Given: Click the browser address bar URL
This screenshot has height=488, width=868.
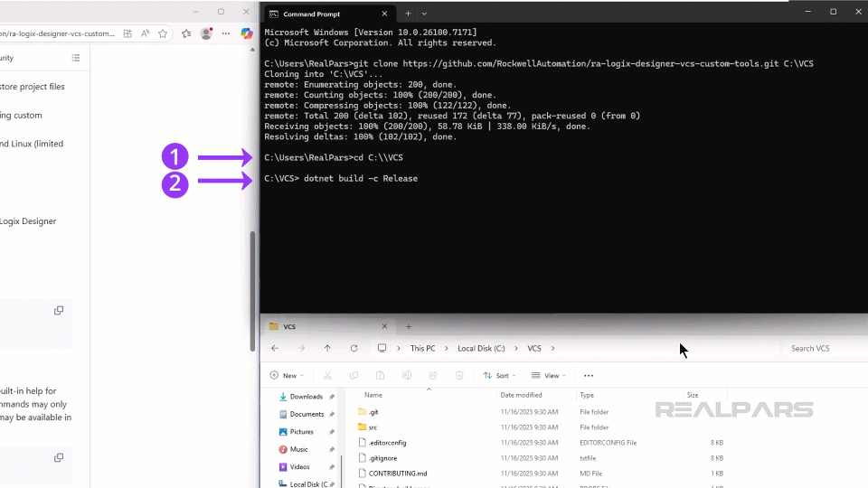Looking at the screenshot, I should click(58, 33).
